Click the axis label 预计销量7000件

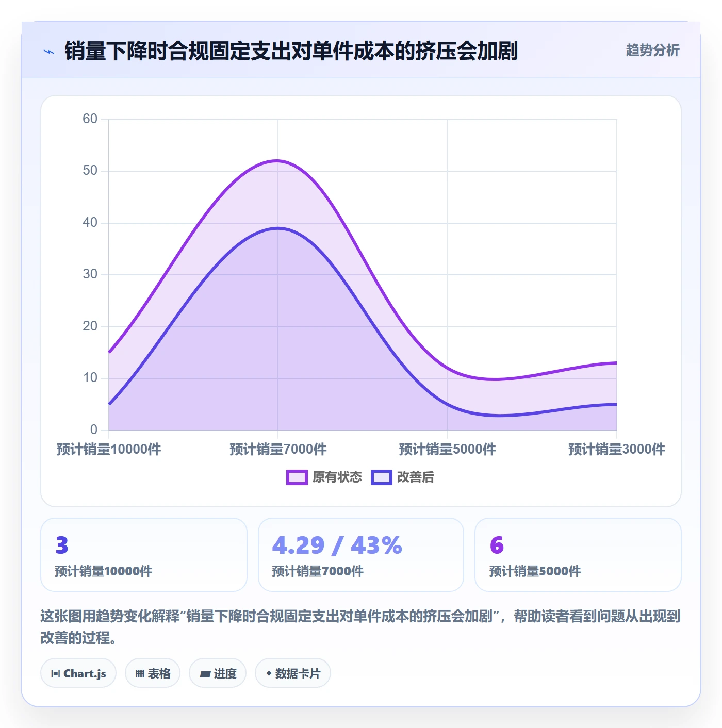pyautogui.click(x=278, y=450)
